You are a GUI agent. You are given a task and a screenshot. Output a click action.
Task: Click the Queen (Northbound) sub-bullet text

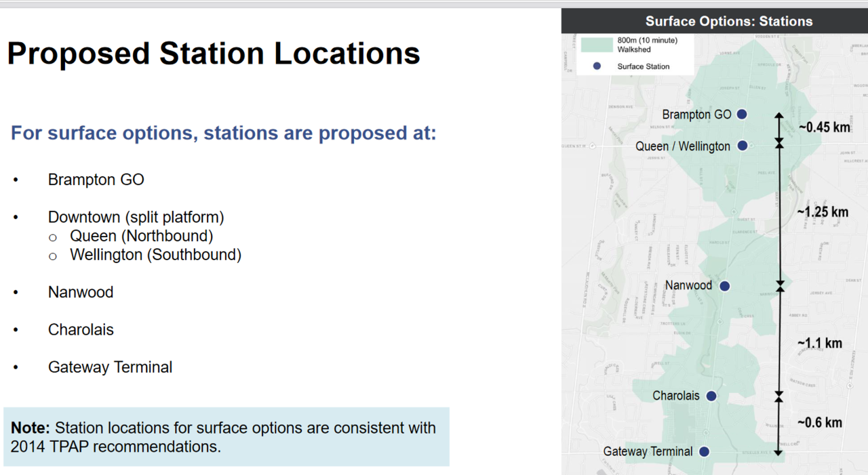pyautogui.click(x=142, y=236)
